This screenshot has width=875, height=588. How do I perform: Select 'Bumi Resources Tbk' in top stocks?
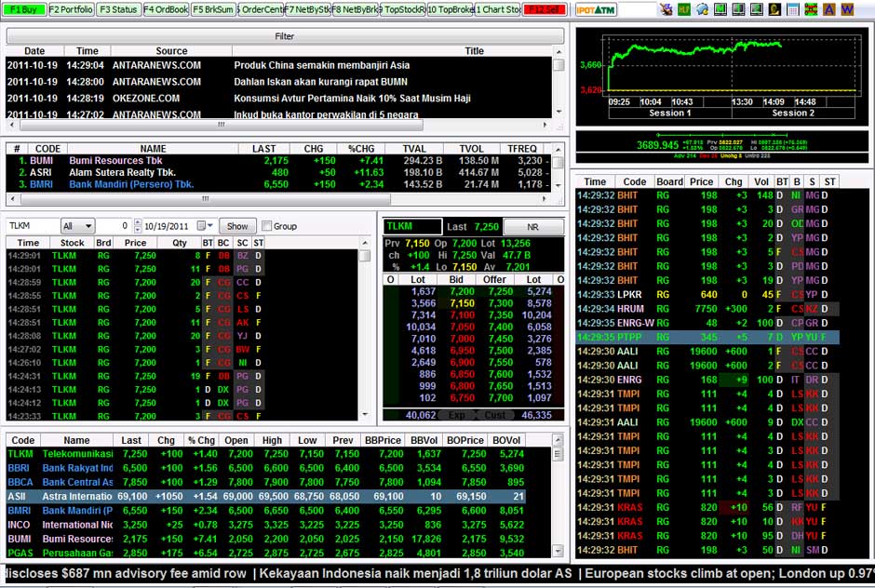tap(115, 161)
